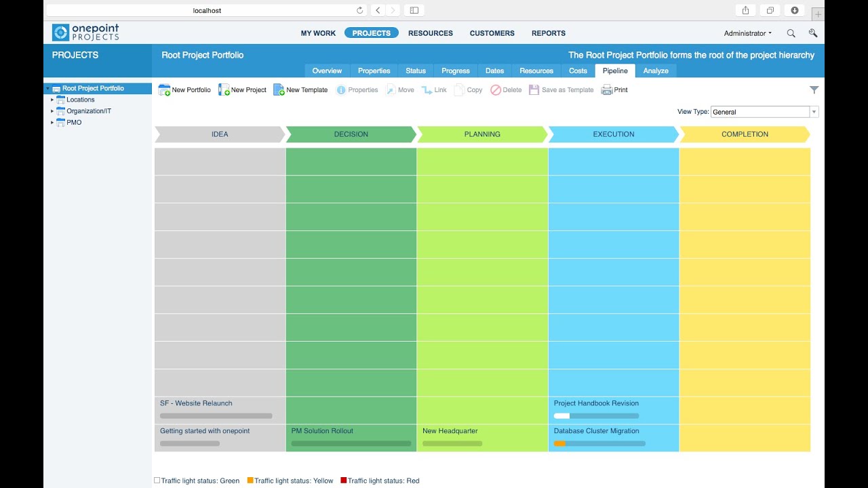868x488 pixels.
Task: Click the New Portfolio icon
Action: (x=164, y=90)
